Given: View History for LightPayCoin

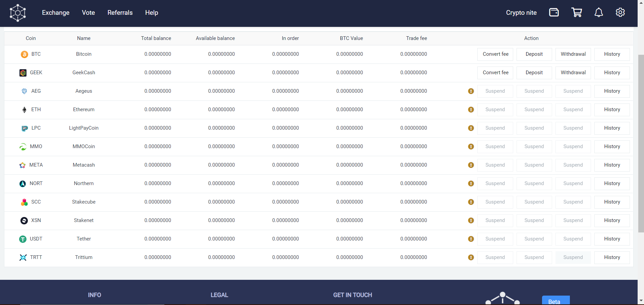Looking at the screenshot, I should 612,128.
